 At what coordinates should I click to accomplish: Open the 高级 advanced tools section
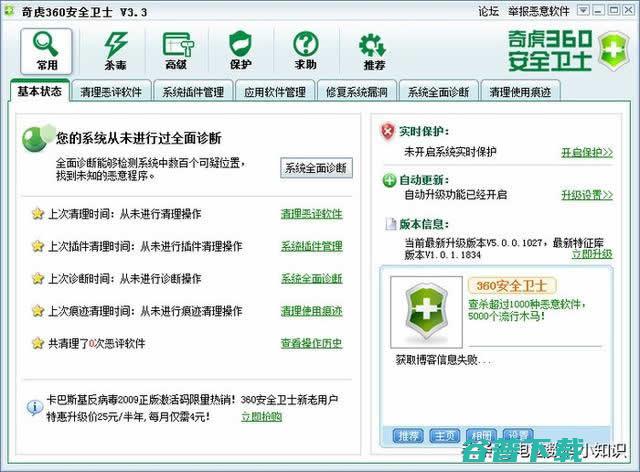click(177, 51)
